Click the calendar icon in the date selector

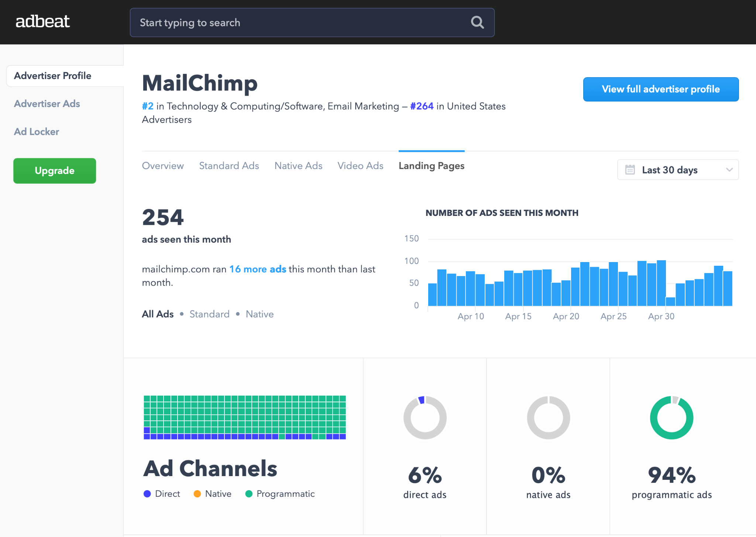coord(630,170)
